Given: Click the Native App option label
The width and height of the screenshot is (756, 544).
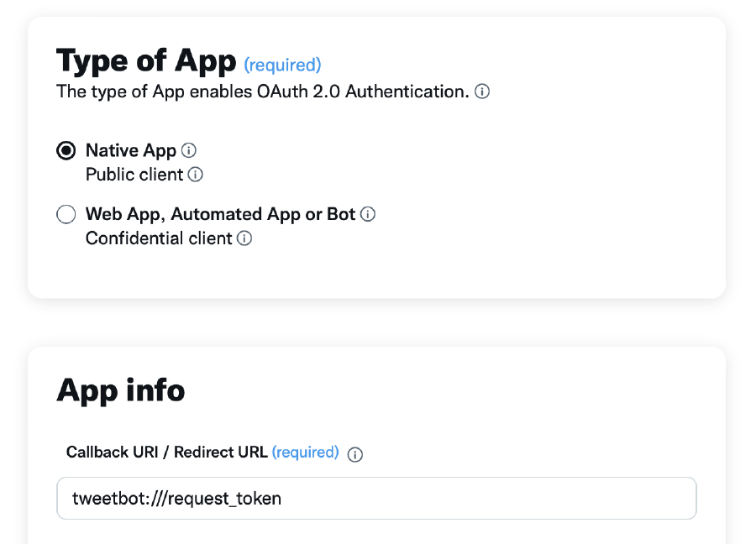Looking at the screenshot, I should click(x=131, y=151).
